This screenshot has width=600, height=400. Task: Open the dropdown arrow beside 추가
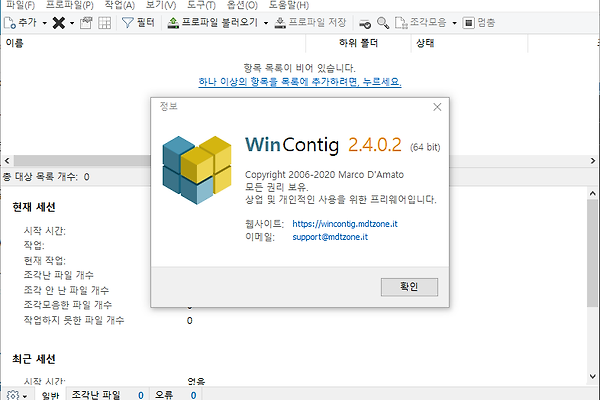pyautogui.click(x=44, y=23)
